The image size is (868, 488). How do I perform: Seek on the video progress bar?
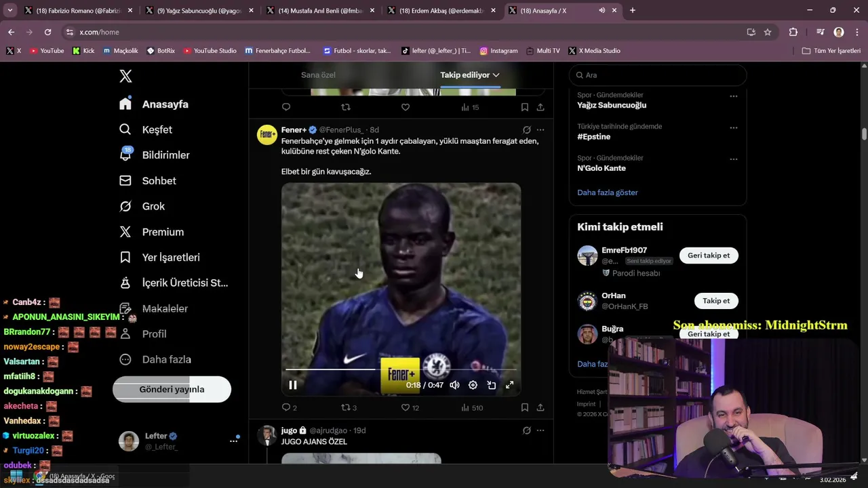coord(401,369)
